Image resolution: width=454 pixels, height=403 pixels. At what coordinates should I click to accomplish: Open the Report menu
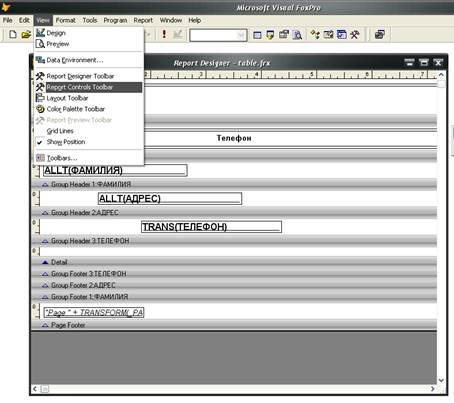143,20
